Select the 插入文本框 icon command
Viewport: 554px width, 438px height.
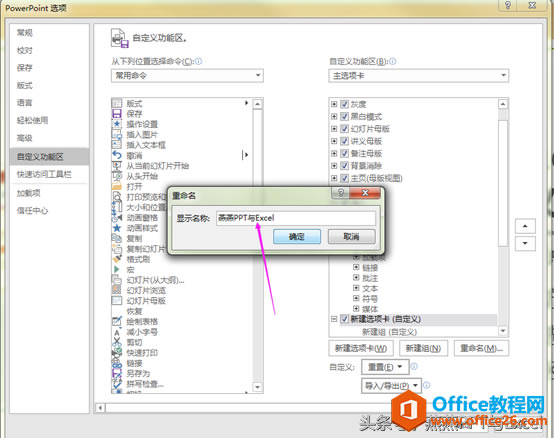(x=117, y=144)
